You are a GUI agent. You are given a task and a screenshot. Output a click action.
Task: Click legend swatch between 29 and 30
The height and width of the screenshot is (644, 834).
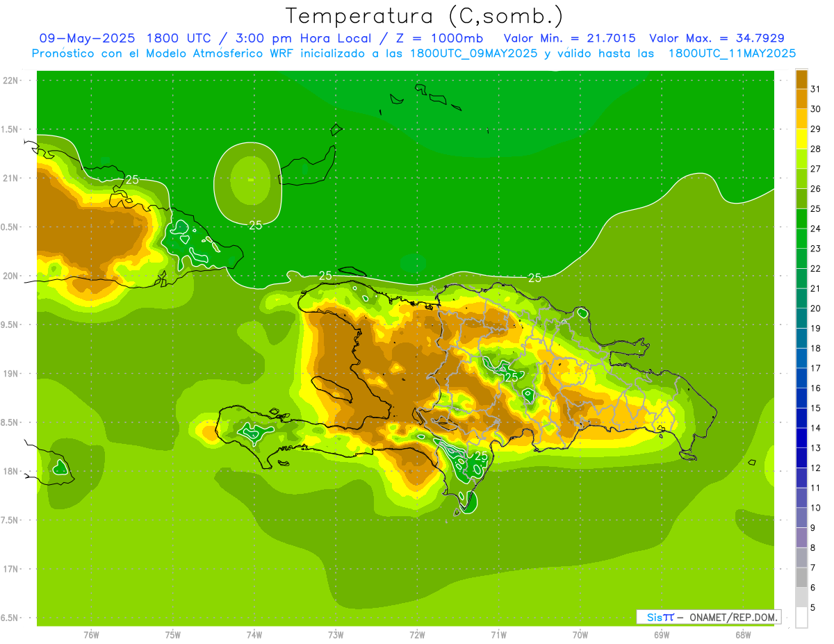coord(801,119)
